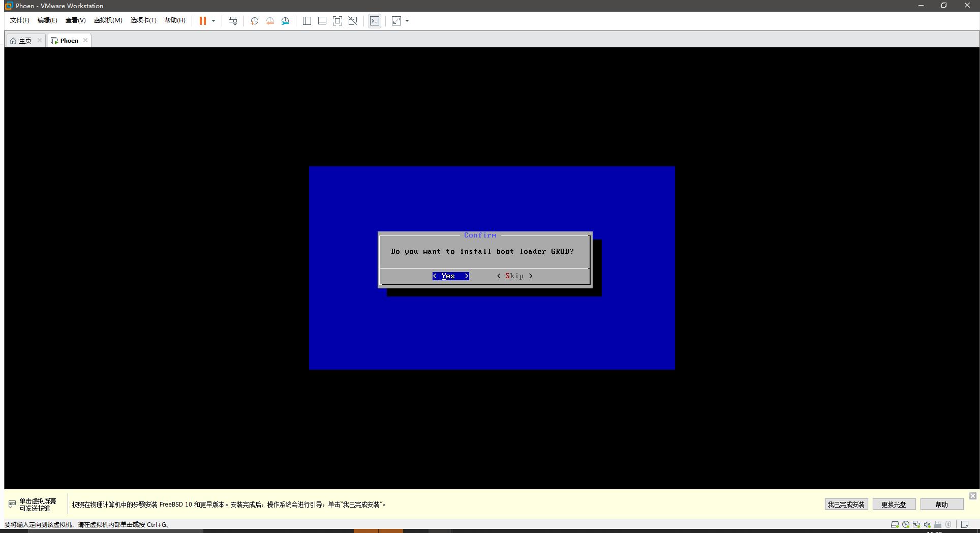Dismiss the yellow hint bar close icon
The width and height of the screenshot is (980, 533).
(974, 495)
